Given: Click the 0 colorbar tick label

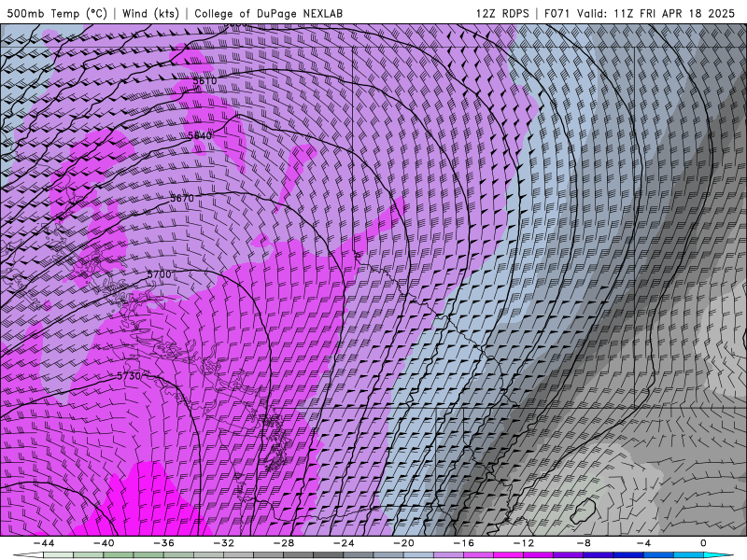Looking at the screenshot, I should (704, 543).
